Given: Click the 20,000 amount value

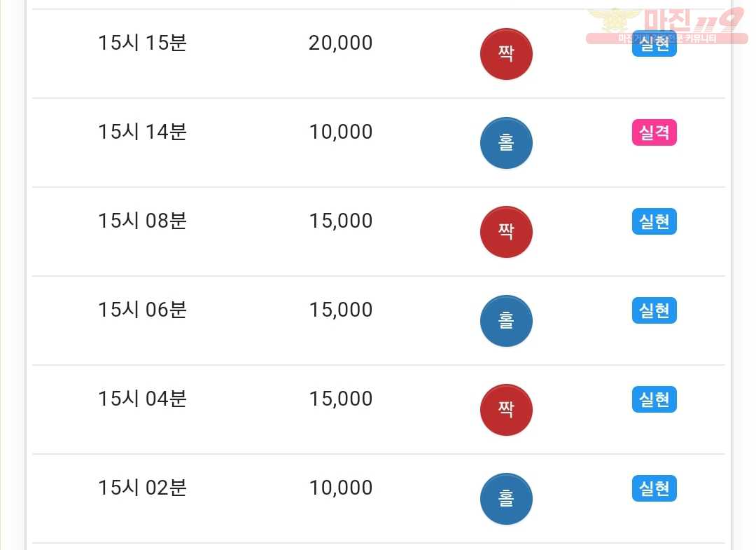Looking at the screenshot, I should 340,43.
